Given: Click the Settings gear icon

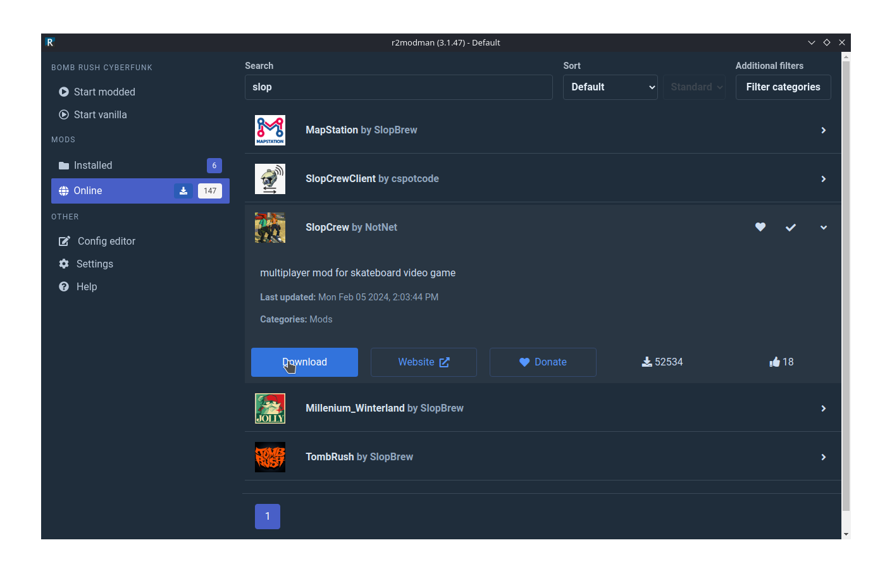Looking at the screenshot, I should [x=64, y=264].
